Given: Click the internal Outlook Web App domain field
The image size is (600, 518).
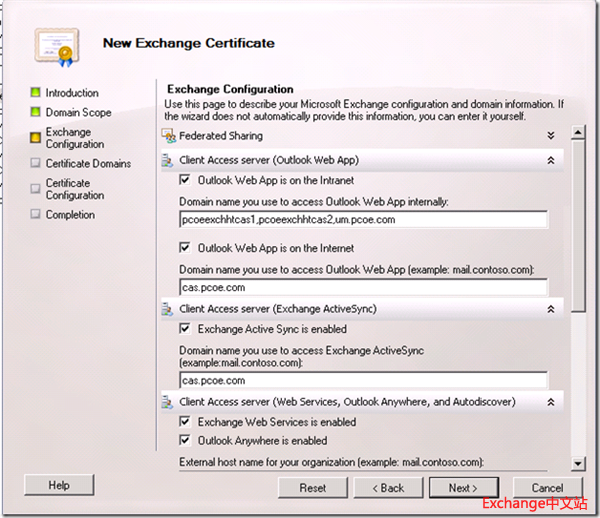Looking at the screenshot, I should click(364, 219).
